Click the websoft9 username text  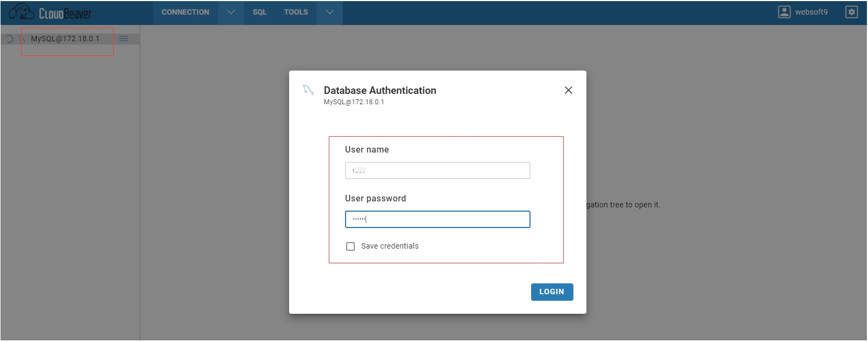(811, 12)
